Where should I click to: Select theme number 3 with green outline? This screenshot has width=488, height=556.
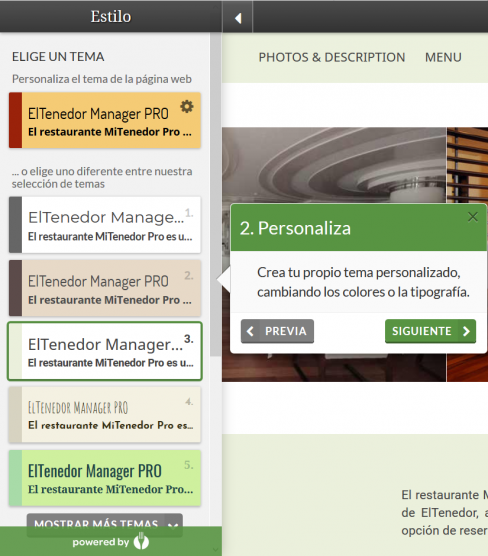105,351
